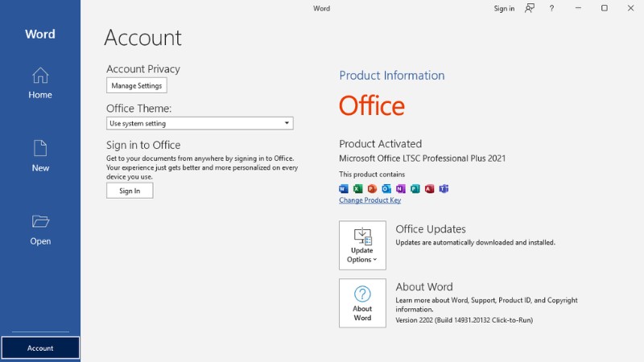
Task: Click the 'Office Updates' heading
Action: pos(431,229)
